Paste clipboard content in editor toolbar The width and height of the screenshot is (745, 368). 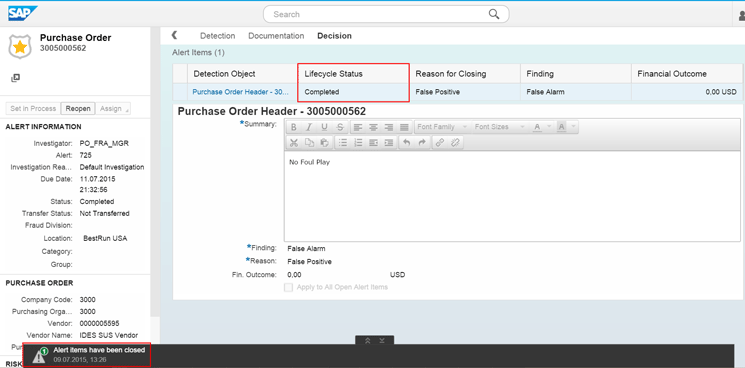coord(325,143)
